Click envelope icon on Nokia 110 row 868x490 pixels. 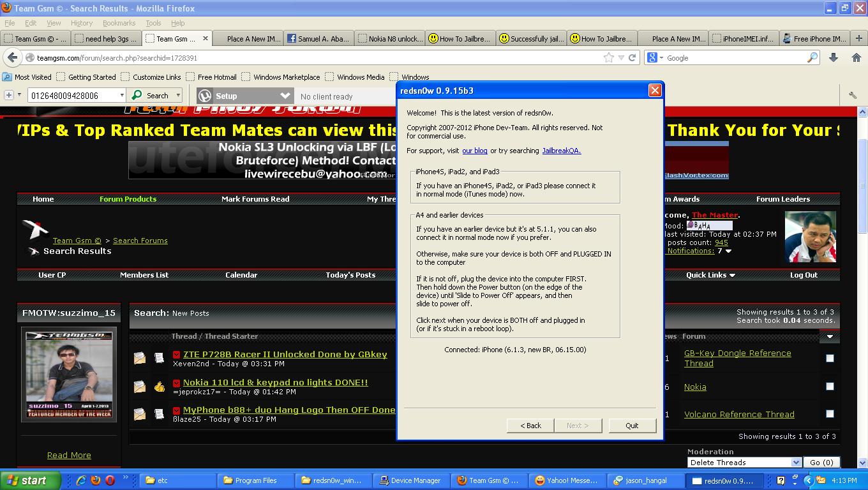tap(139, 386)
